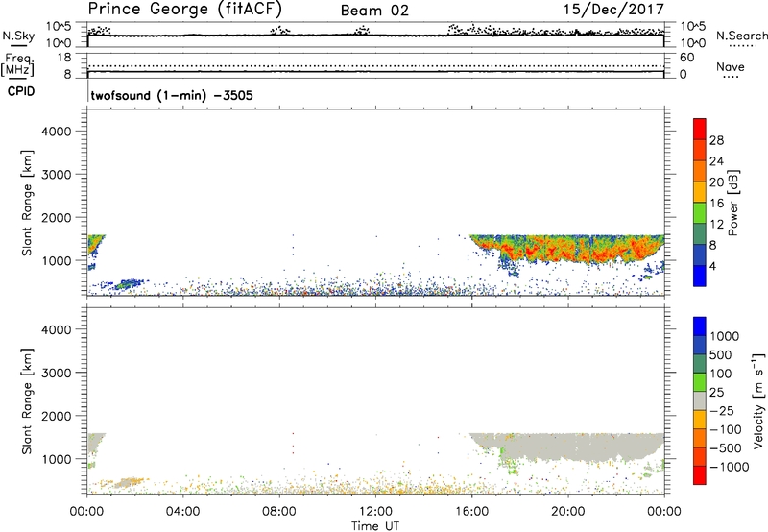The width and height of the screenshot is (768, 532).
Task: Click the blue top of the velocity color bar
Action: coord(700,326)
